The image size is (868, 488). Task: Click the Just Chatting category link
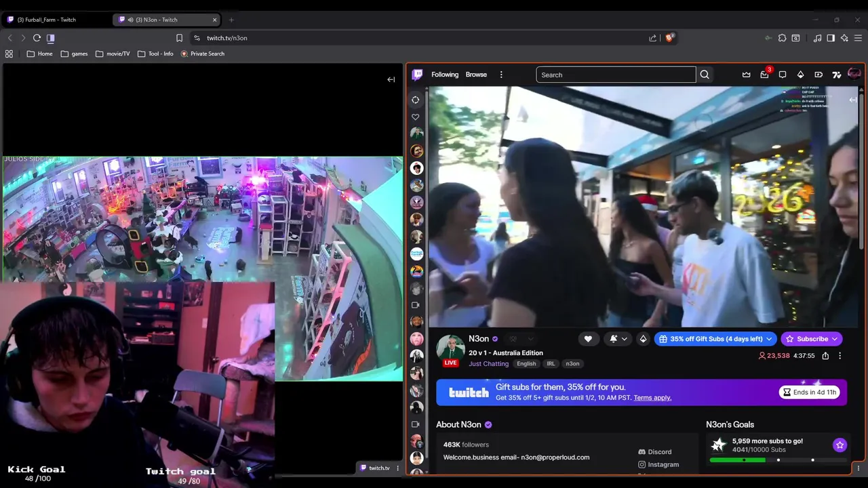(488, 364)
